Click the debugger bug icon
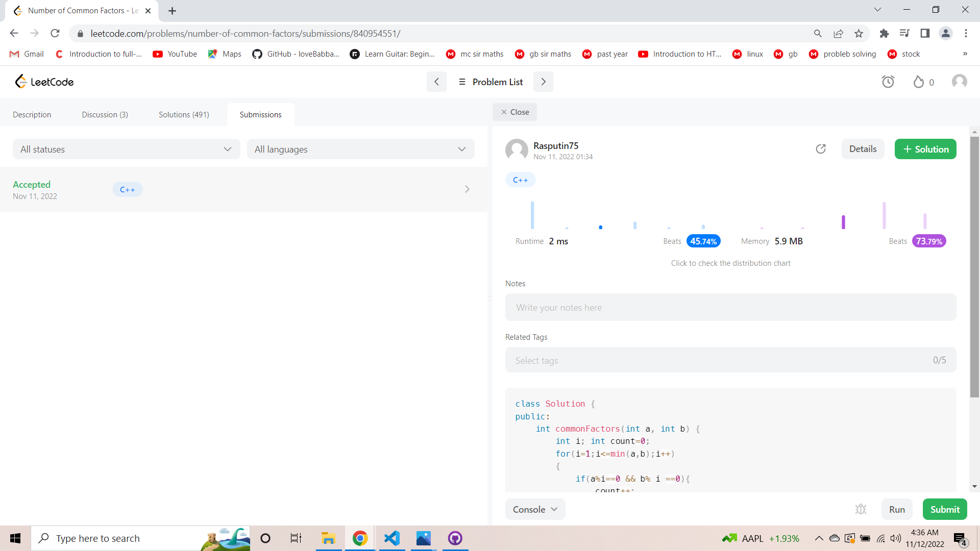This screenshot has height=551, width=980. [861, 509]
